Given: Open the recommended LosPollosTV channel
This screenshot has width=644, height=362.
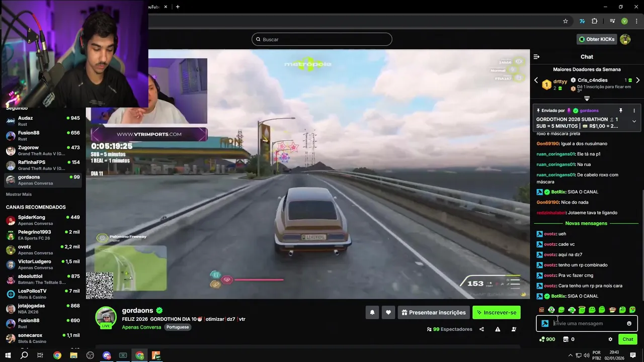Looking at the screenshot, I should 43,294.
